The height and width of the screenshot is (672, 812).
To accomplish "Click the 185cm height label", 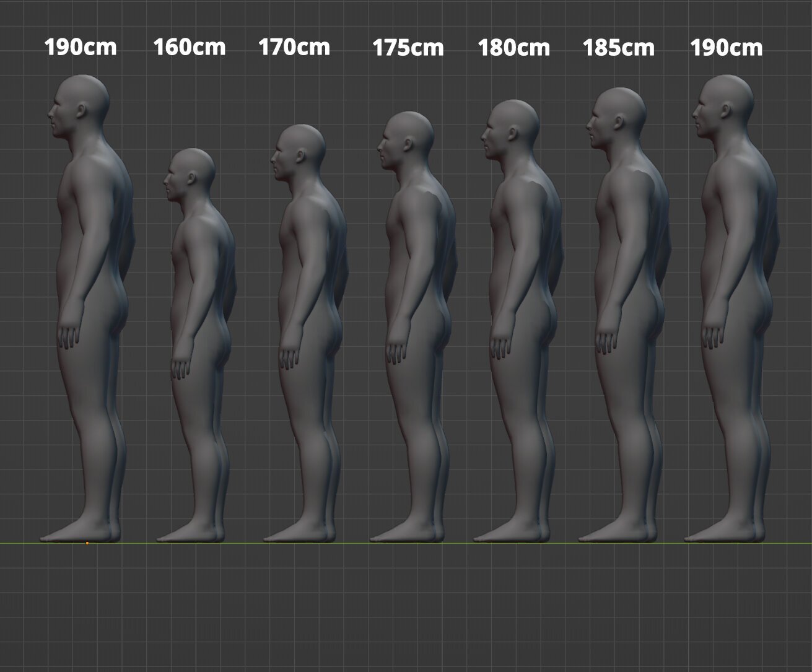I will (x=618, y=47).
